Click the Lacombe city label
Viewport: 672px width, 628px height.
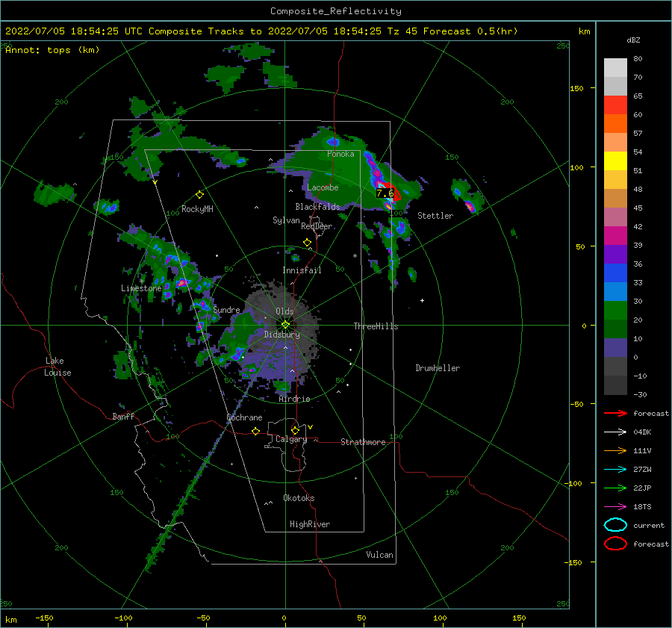point(323,187)
